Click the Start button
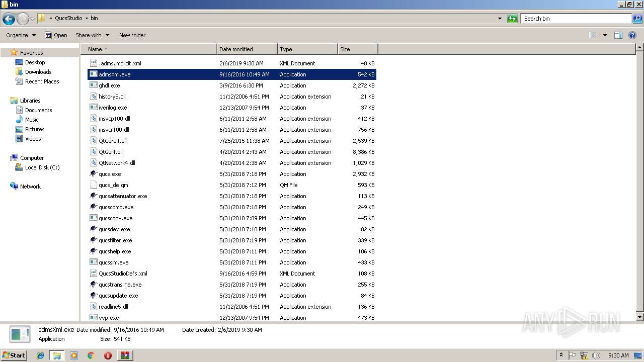644x362 pixels. (x=14, y=355)
